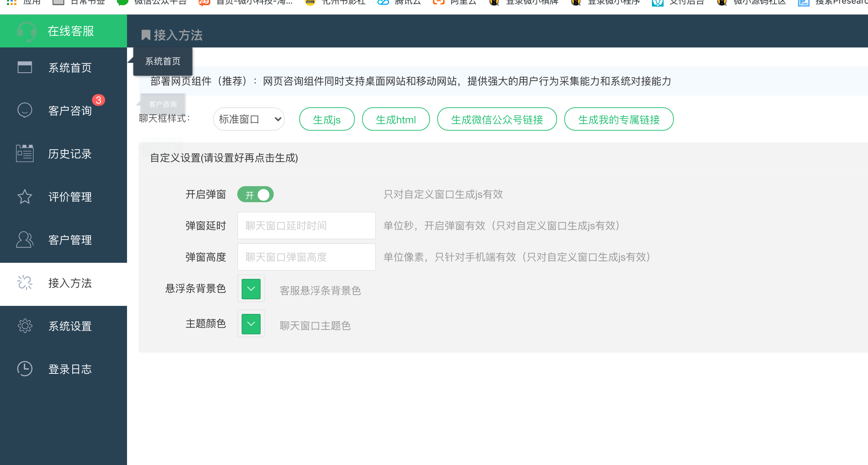Open the 评价管理 menu item
This screenshot has height=465, width=868.
pos(64,197)
